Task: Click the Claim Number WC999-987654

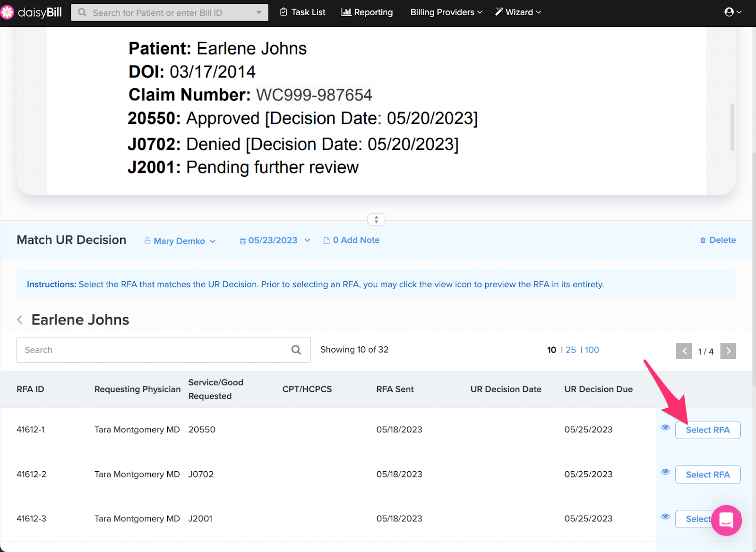Action: [x=314, y=95]
